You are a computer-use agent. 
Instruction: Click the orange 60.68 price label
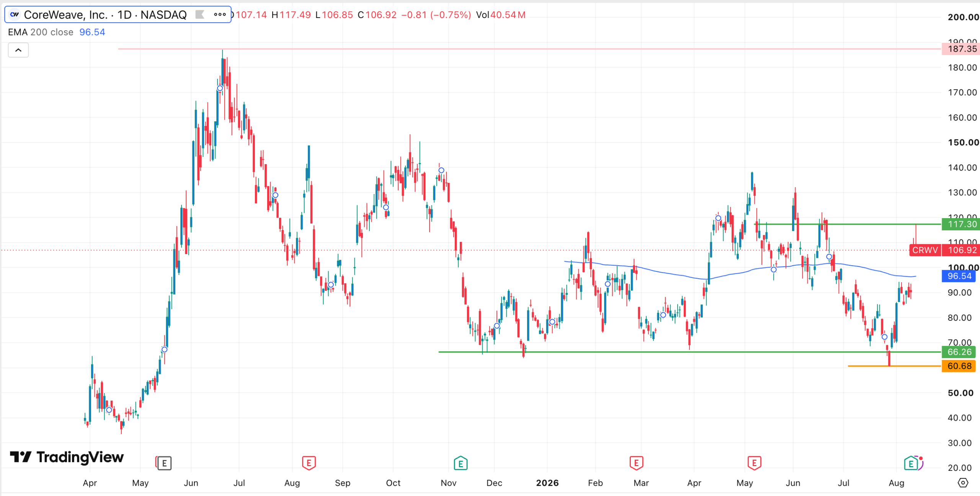tap(959, 366)
